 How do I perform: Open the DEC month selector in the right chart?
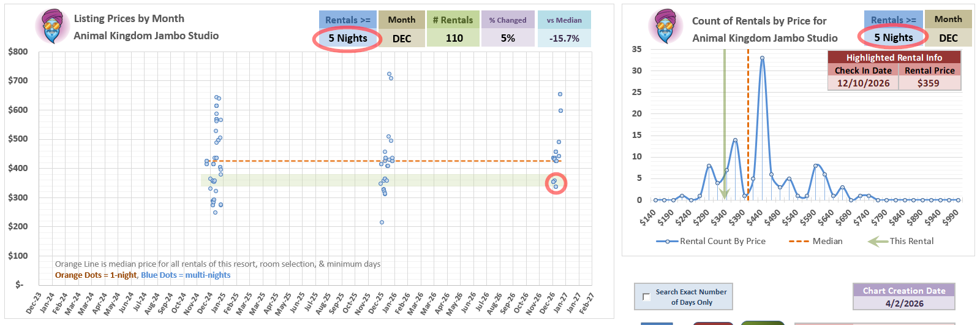pos(948,37)
